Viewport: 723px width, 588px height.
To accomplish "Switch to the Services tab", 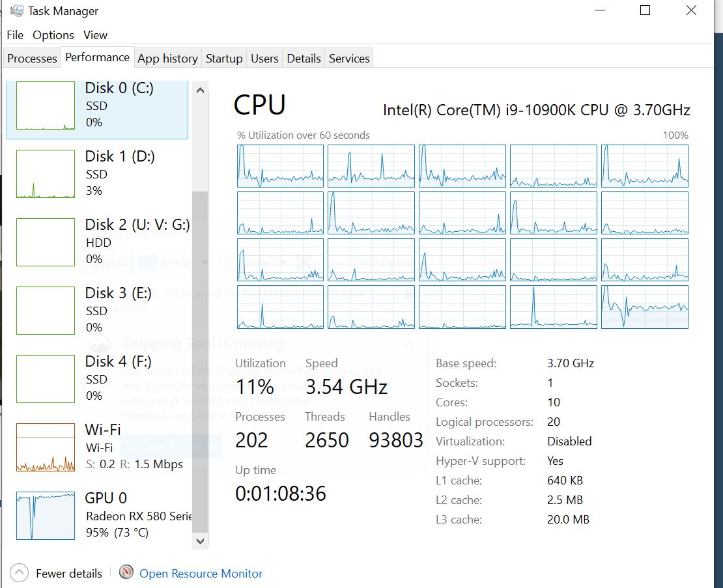I will point(349,59).
